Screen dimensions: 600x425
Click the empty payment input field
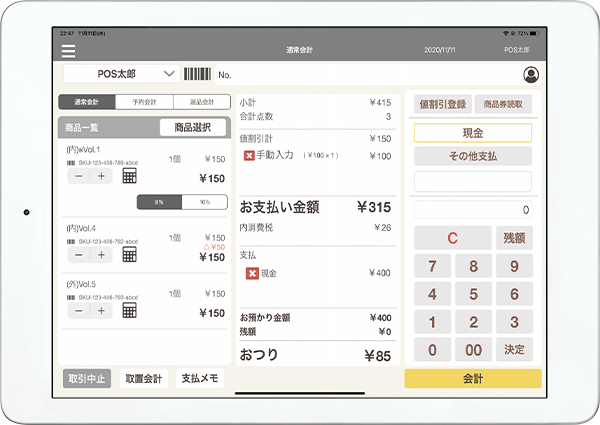pos(473,181)
